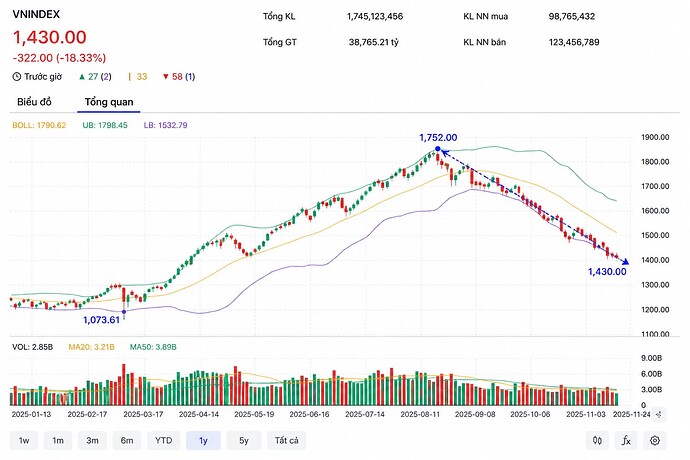Screen dimensions: 690x460
Task: Select the Tất cả time range
Action: click(x=286, y=440)
